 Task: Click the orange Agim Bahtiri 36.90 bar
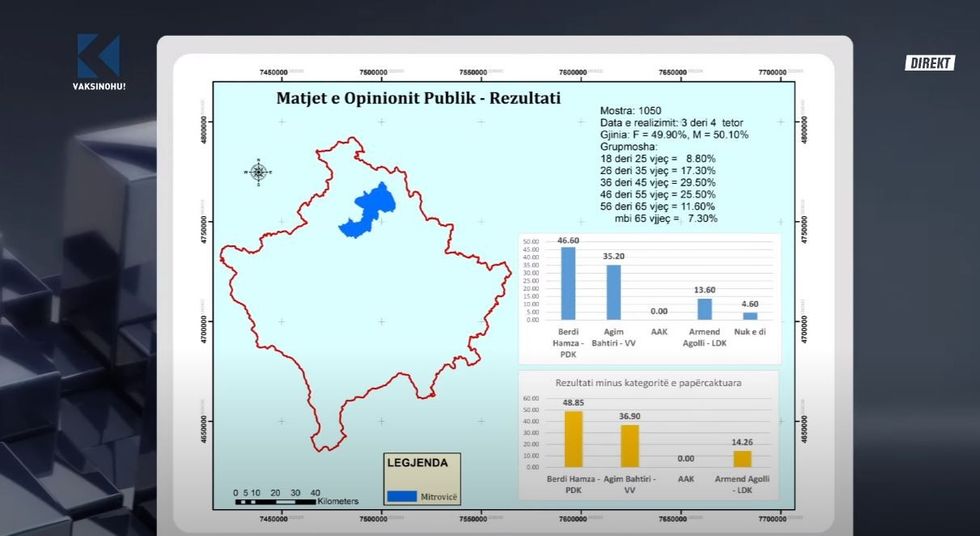pos(629,446)
